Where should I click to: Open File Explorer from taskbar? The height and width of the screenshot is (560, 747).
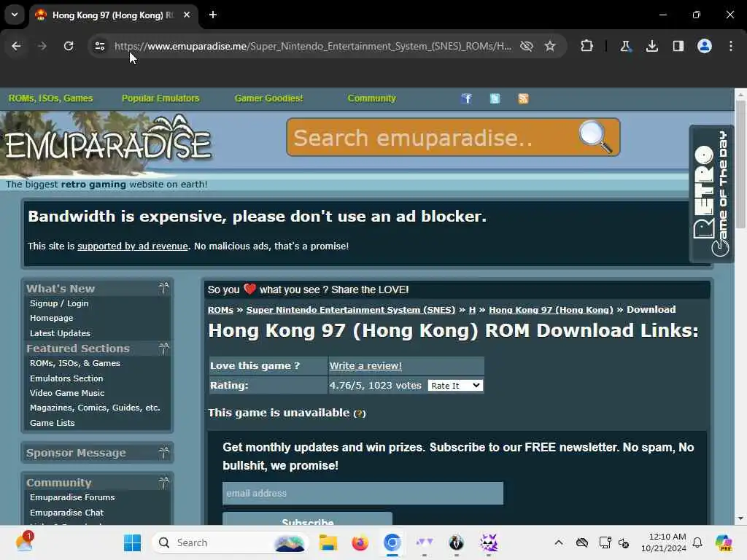pyautogui.click(x=328, y=542)
